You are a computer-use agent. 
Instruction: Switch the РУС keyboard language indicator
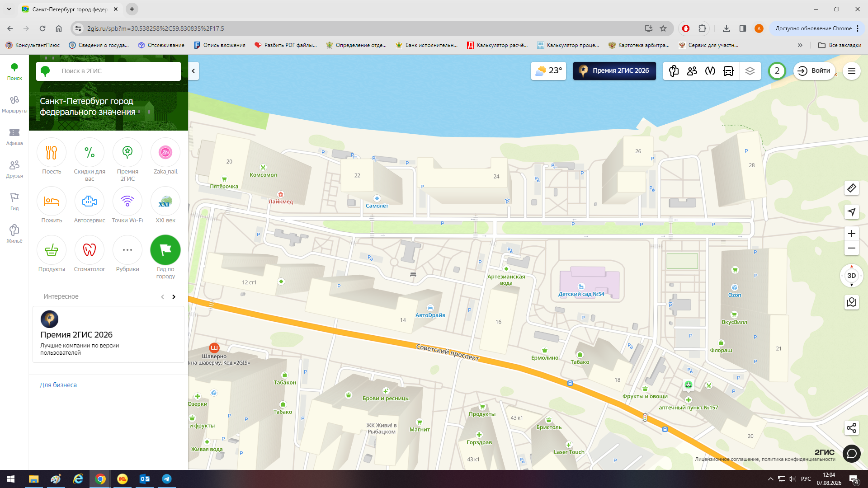pos(806,479)
